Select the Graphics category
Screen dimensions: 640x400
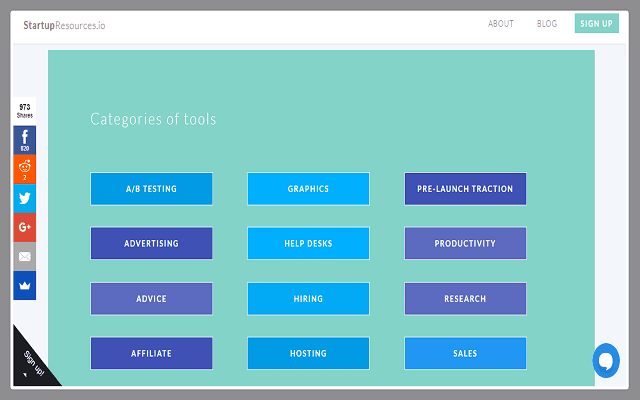(x=308, y=189)
